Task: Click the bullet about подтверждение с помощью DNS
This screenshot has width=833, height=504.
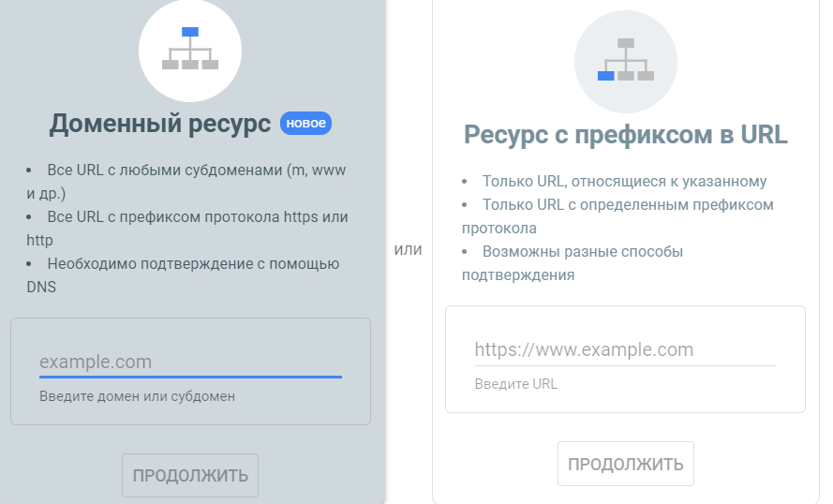Action: (184, 275)
